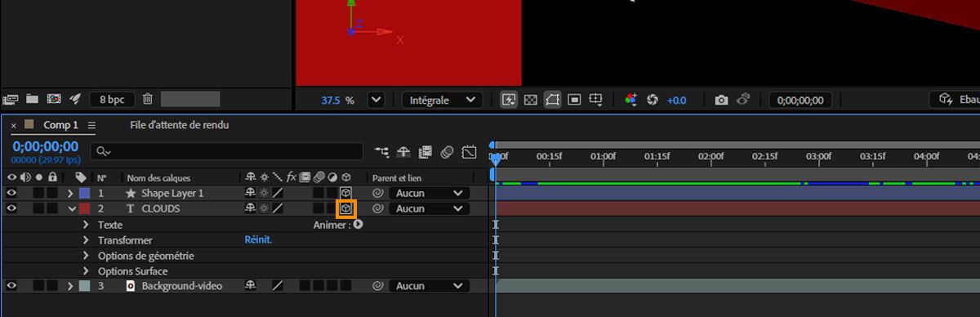Click the teal label swatch of Background-video
This screenshot has width=980, height=317.
pyautogui.click(x=85, y=287)
